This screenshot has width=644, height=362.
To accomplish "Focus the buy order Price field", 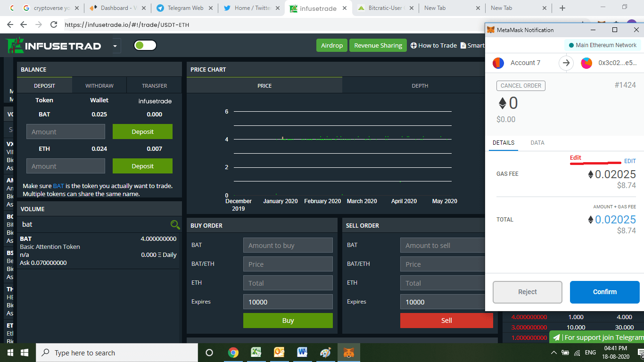I will [x=288, y=264].
